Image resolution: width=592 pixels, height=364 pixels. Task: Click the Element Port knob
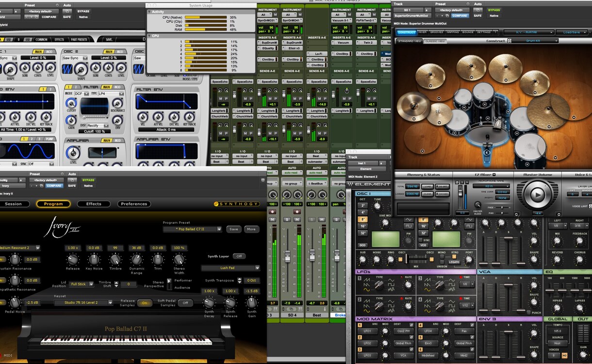tap(469, 259)
